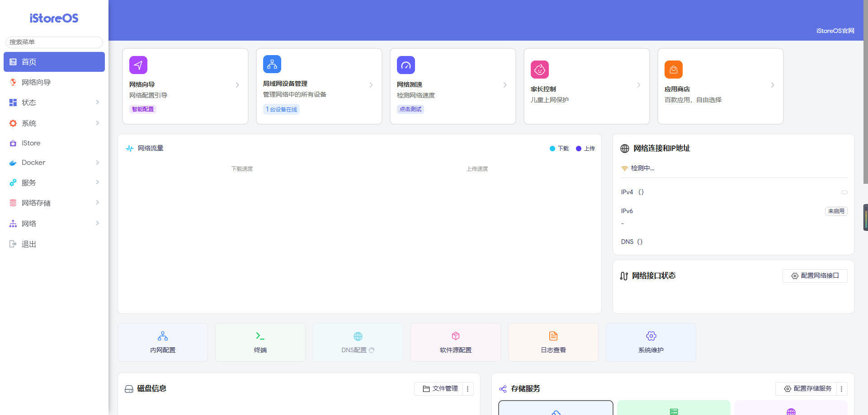
Task: Open the pink Parental Control icon
Action: 540,70
